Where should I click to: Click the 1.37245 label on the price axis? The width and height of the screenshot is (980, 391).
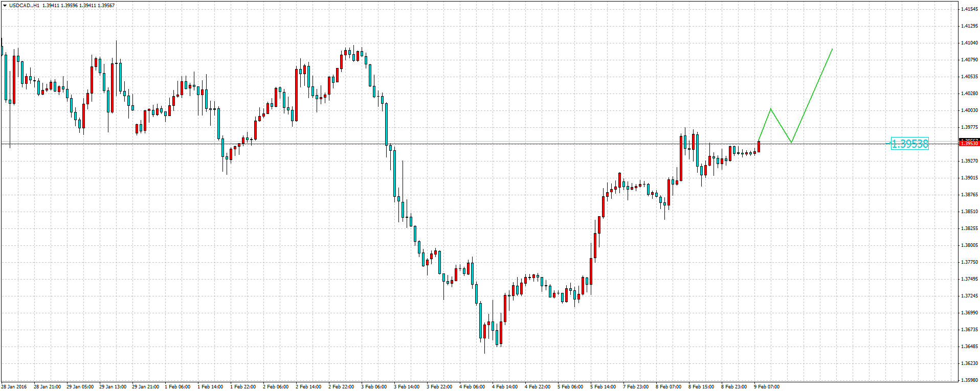(970, 296)
